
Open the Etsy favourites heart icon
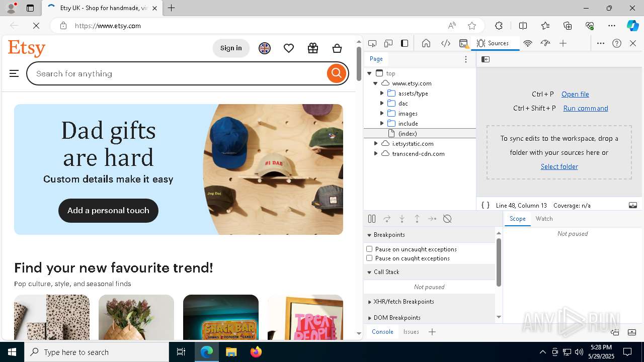coord(288,48)
